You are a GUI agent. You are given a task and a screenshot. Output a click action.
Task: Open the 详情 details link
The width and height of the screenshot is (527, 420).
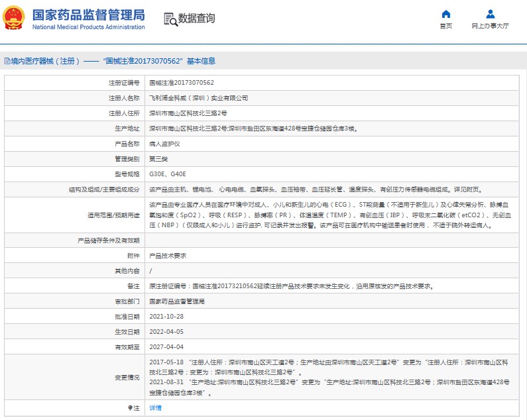155,408
